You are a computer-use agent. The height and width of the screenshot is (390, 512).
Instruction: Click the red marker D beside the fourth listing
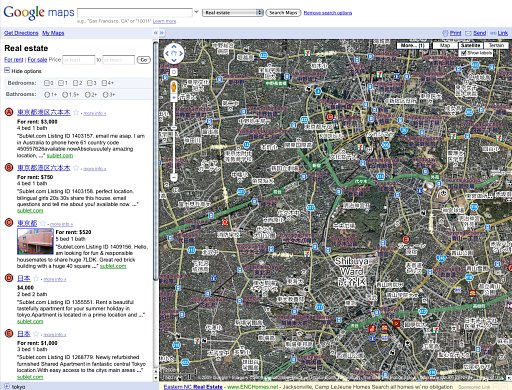[9, 278]
